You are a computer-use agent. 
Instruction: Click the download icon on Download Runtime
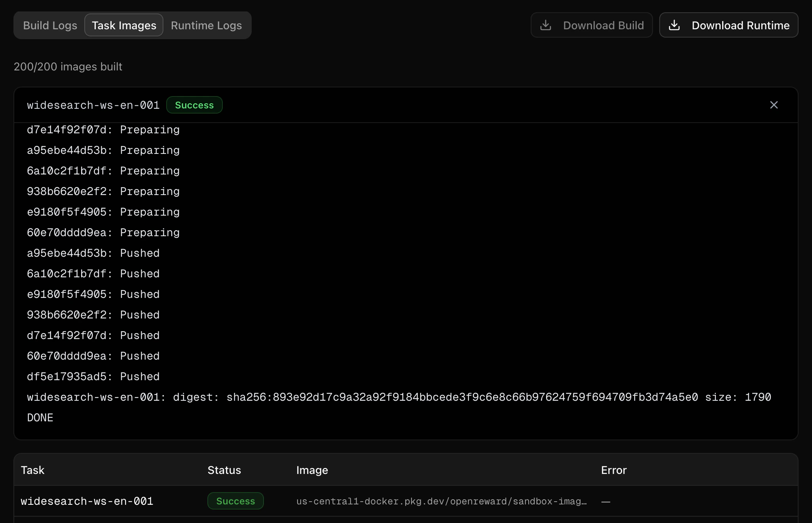tap(675, 25)
